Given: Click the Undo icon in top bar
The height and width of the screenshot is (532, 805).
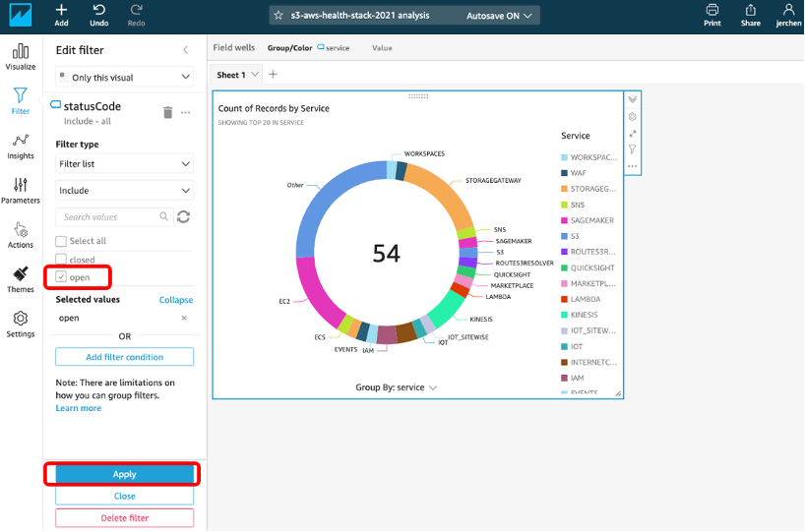Looking at the screenshot, I should pyautogui.click(x=98, y=14).
